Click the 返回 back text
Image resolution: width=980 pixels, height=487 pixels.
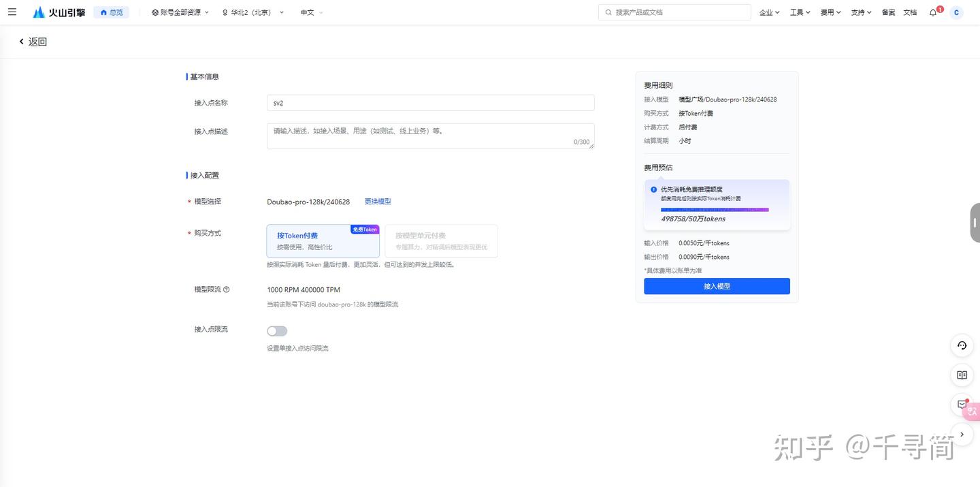(x=37, y=42)
